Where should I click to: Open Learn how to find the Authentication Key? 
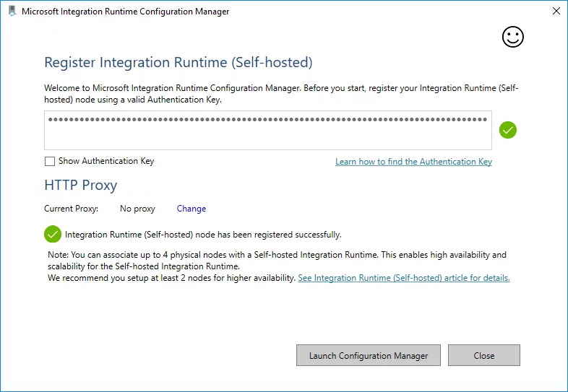[413, 162]
